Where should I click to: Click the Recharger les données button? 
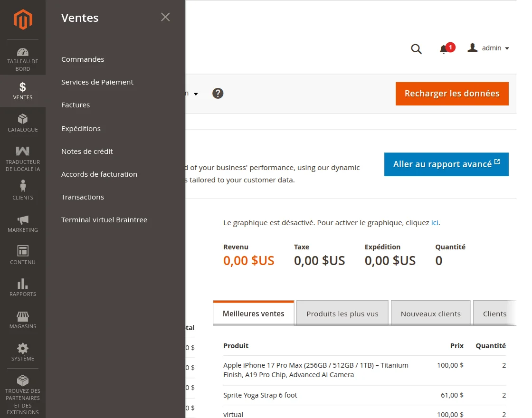(x=452, y=94)
